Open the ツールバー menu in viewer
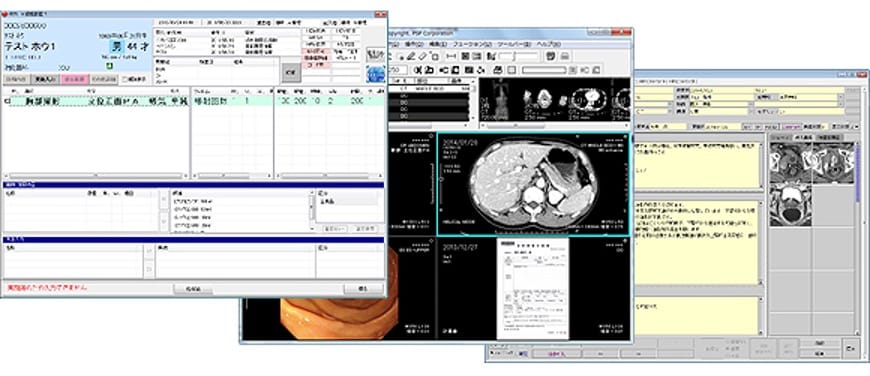Image resolution: width=870 pixels, height=376 pixels. point(514,44)
